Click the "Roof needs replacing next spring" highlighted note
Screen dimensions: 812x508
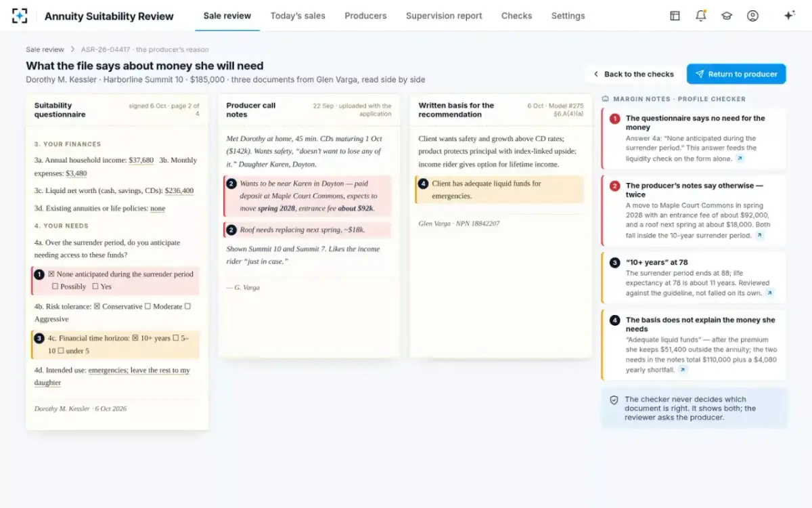pos(307,230)
